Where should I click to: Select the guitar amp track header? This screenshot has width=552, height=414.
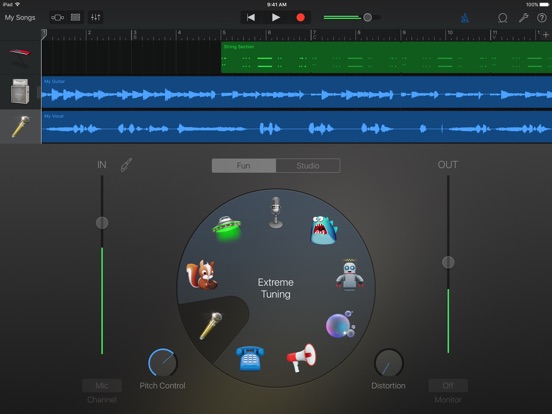(x=20, y=92)
